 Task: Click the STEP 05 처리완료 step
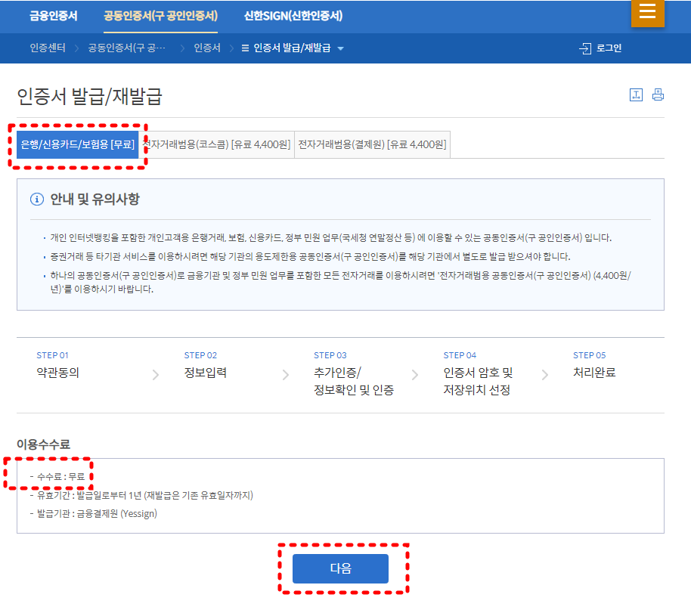point(594,366)
